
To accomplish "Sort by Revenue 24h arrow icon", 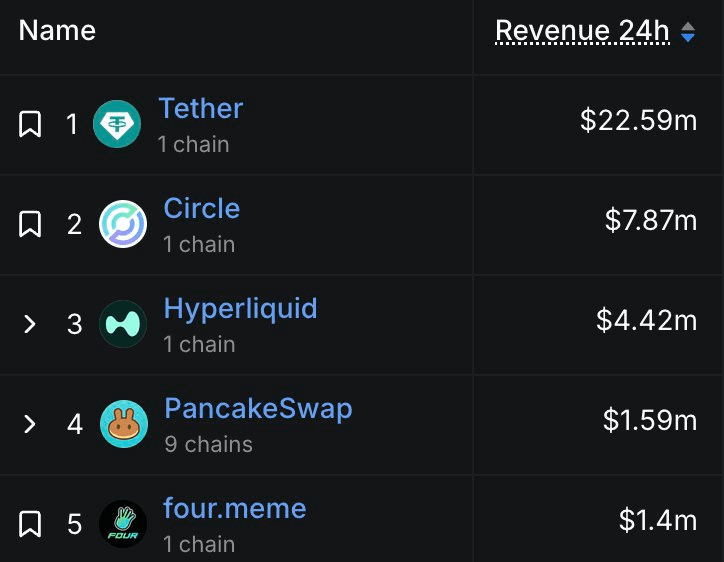I will point(688,33).
